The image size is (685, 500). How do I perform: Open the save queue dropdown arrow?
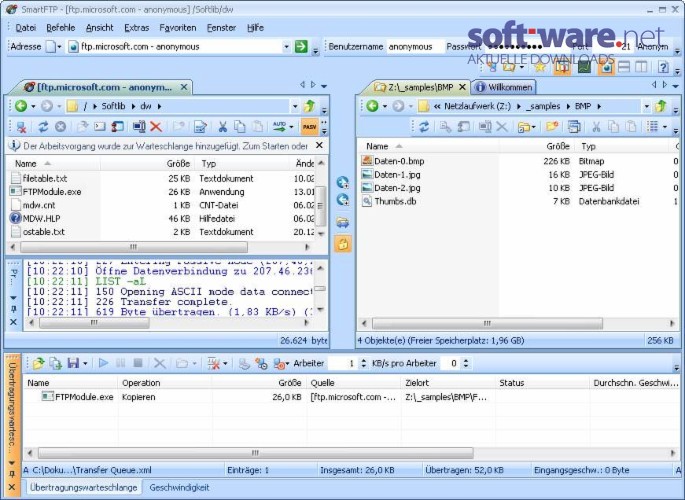coord(85,363)
